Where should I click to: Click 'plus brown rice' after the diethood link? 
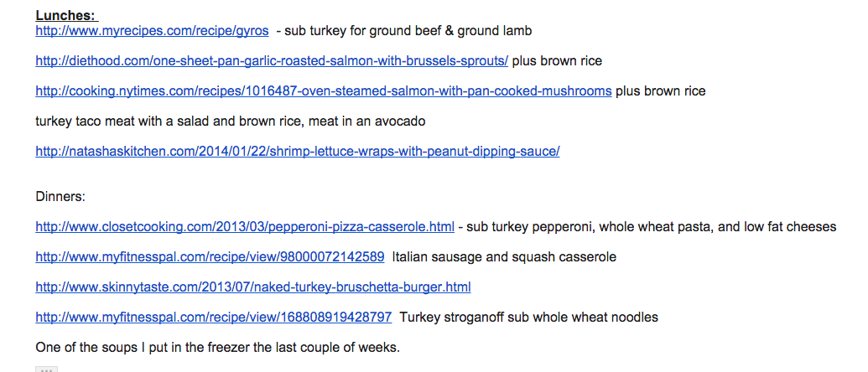tap(557, 61)
